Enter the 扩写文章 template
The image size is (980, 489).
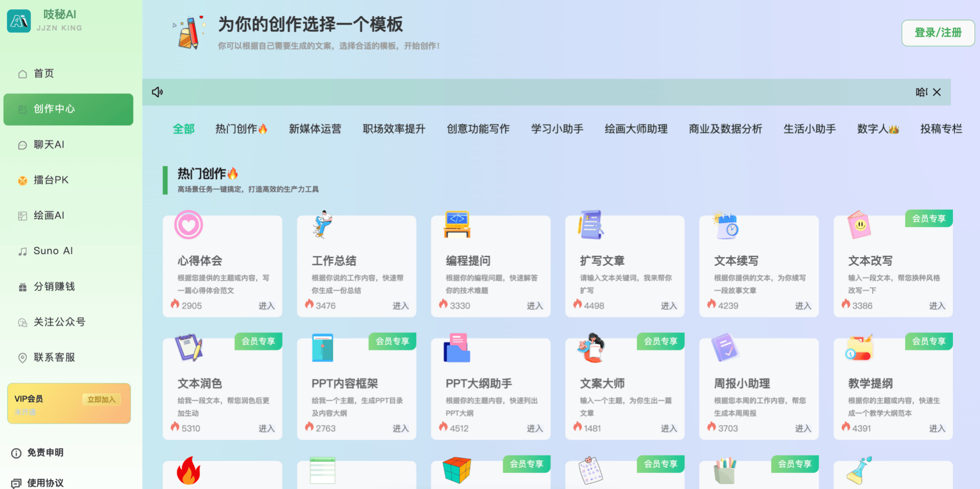(668, 306)
